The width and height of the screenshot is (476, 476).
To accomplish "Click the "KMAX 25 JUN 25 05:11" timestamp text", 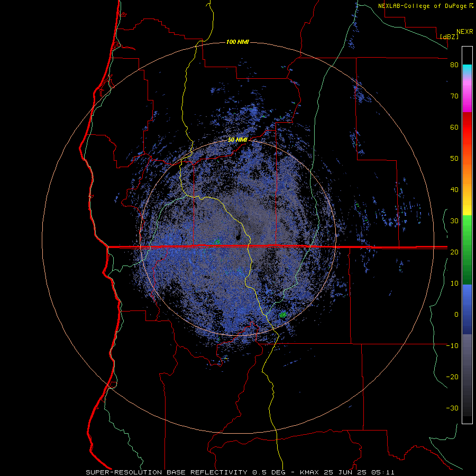I will pos(347,472).
